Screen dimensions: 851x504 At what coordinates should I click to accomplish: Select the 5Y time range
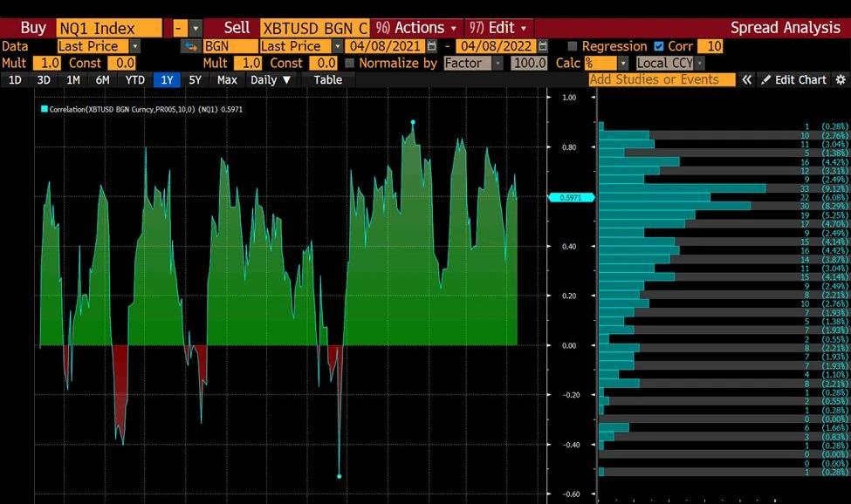click(x=196, y=79)
